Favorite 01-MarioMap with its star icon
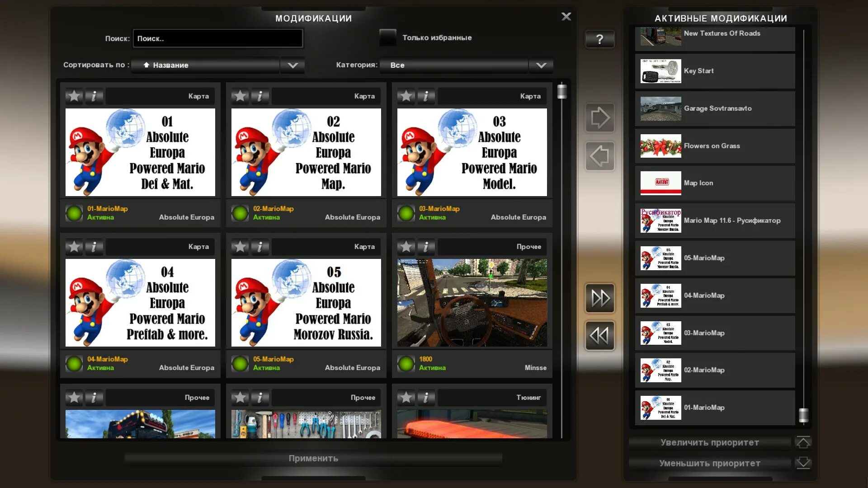Image resolution: width=868 pixels, height=488 pixels. pyautogui.click(x=74, y=96)
